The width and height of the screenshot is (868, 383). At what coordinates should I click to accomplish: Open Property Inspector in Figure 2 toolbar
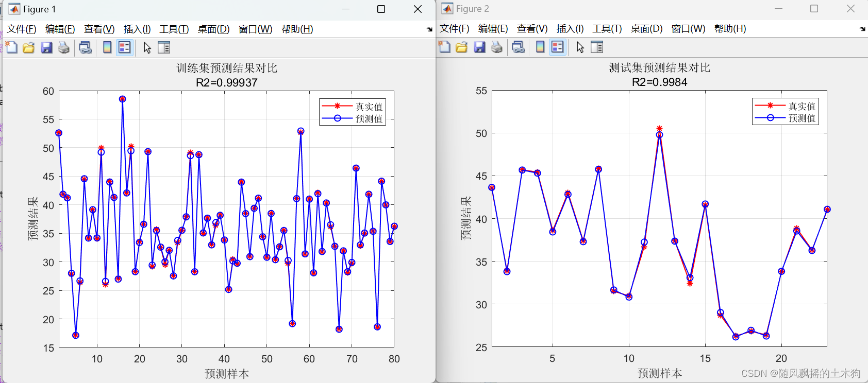coord(597,47)
